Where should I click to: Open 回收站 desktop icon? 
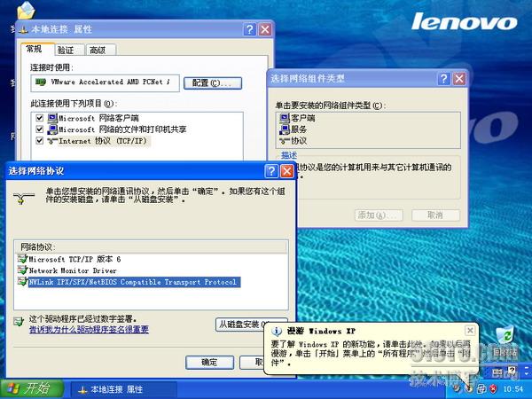tap(505, 341)
